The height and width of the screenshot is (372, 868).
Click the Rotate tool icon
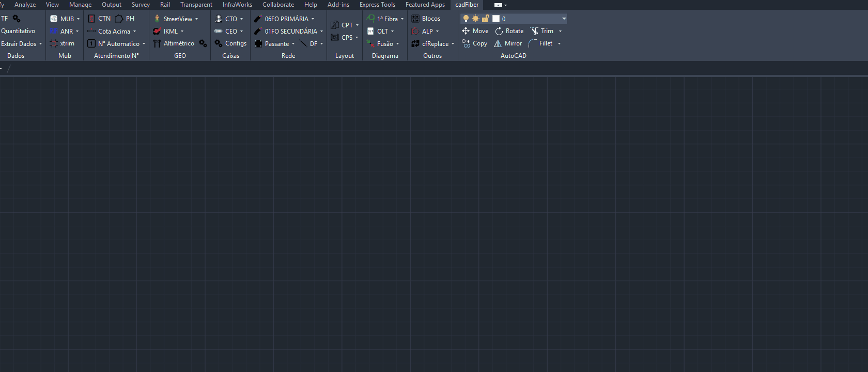(x=499, y=31)
